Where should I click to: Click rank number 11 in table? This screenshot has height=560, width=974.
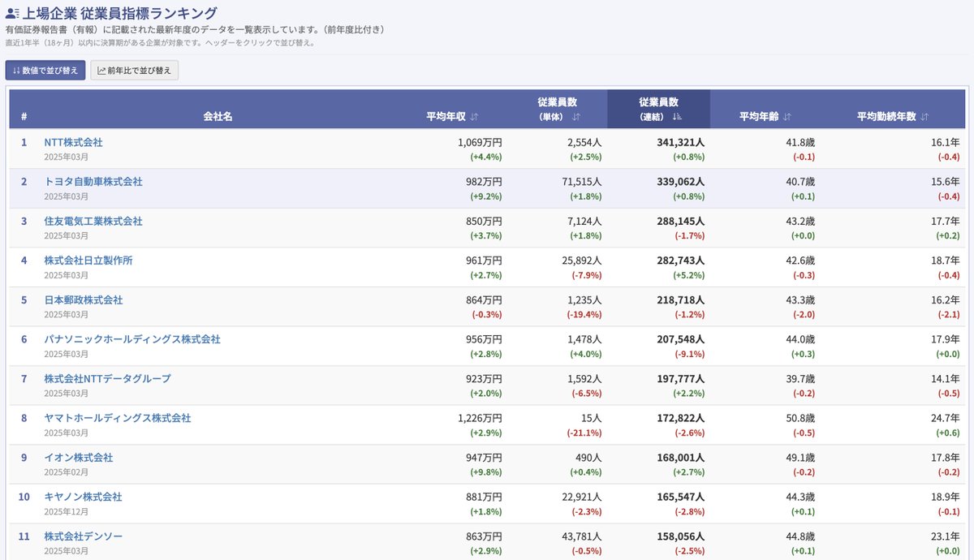[x=24, y=536]
